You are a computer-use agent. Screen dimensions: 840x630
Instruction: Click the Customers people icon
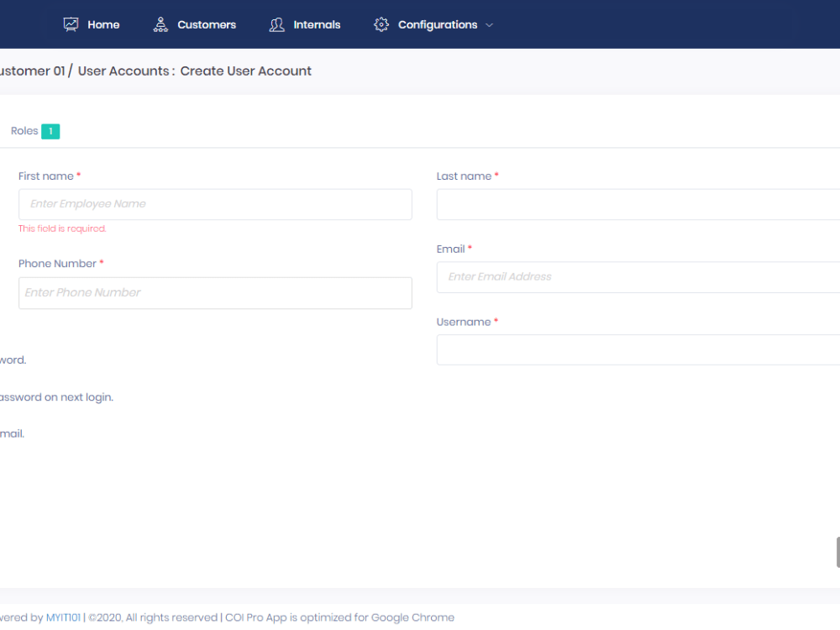160,24
